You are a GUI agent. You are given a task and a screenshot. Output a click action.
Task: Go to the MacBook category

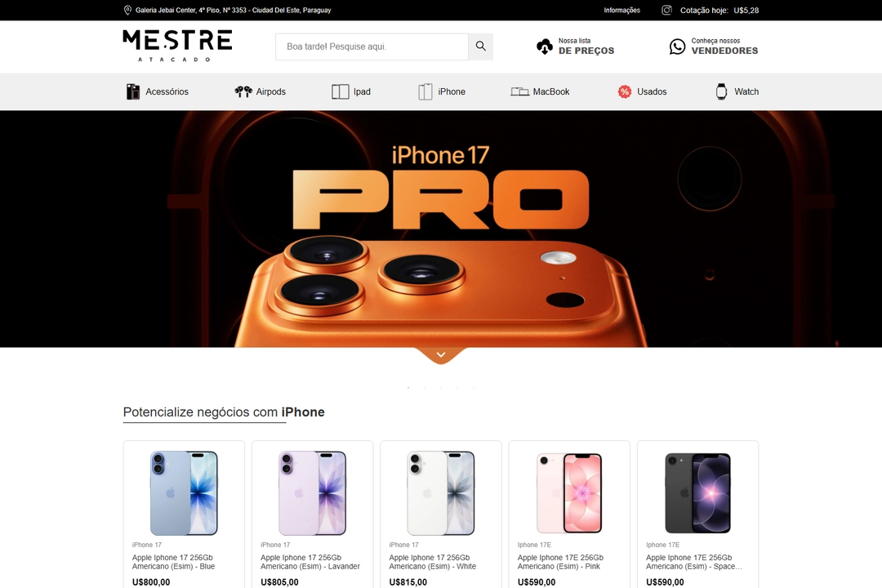540,91
